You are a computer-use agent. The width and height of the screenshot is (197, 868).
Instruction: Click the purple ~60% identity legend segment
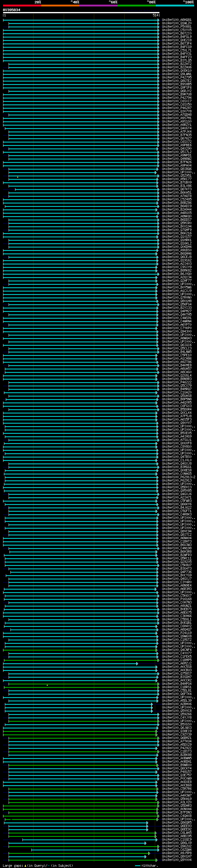[98, 6]
